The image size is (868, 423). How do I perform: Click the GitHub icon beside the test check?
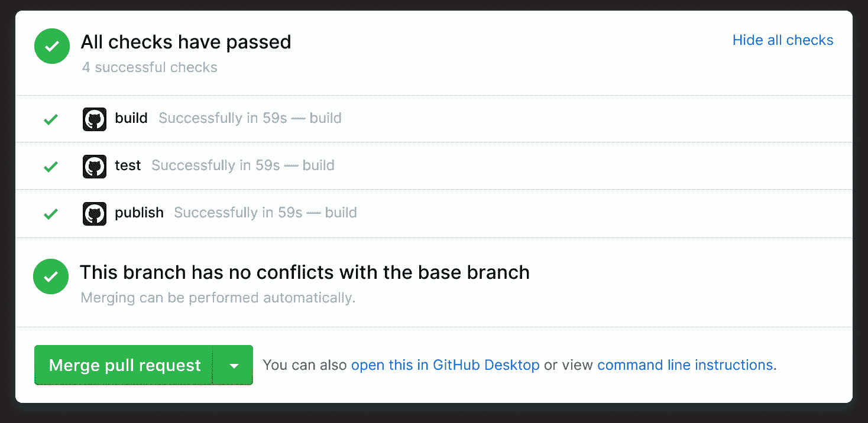[95, 166]
